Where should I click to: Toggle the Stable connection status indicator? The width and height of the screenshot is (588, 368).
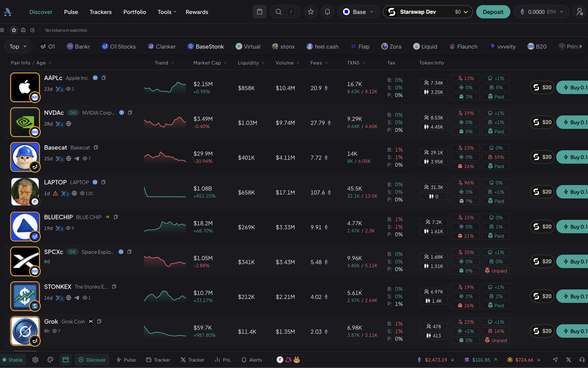[13, 360]
